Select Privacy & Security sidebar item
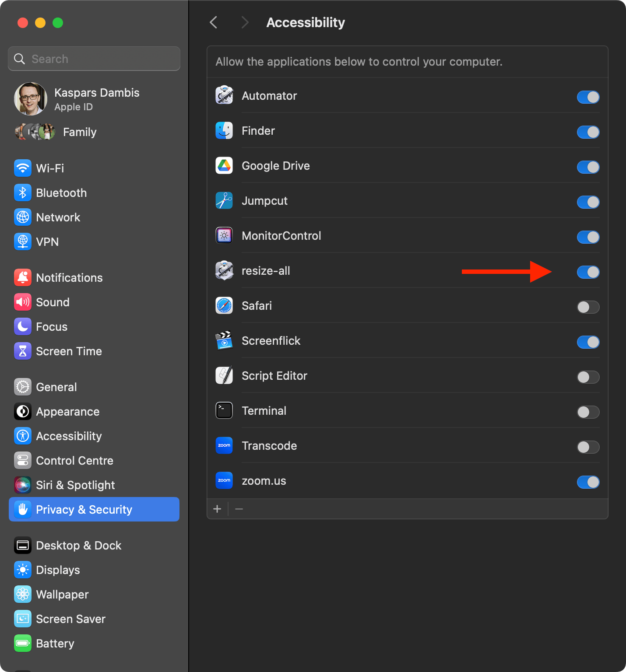626x672 pixels. click(94, 509)
